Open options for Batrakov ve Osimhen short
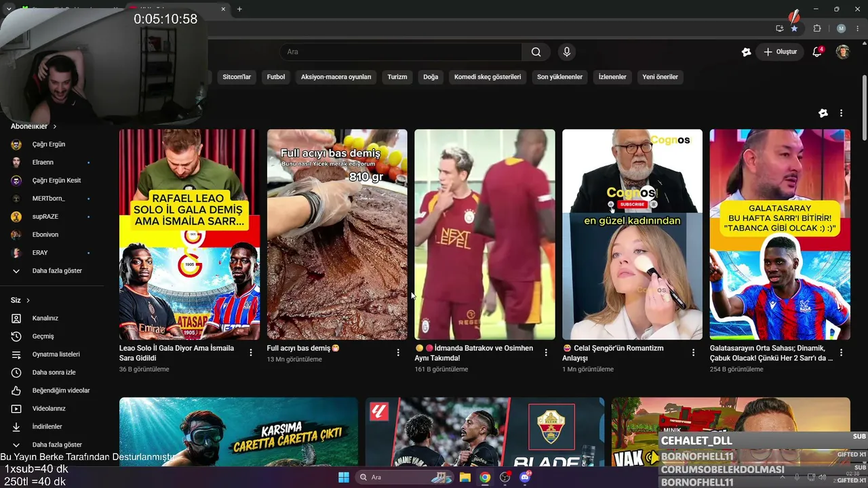The width and height of the screenshot is (868, 488). pos(546,352)
